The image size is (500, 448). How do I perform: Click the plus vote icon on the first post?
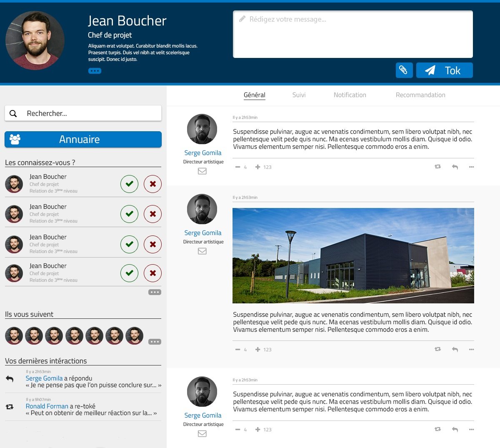(258, 167)
